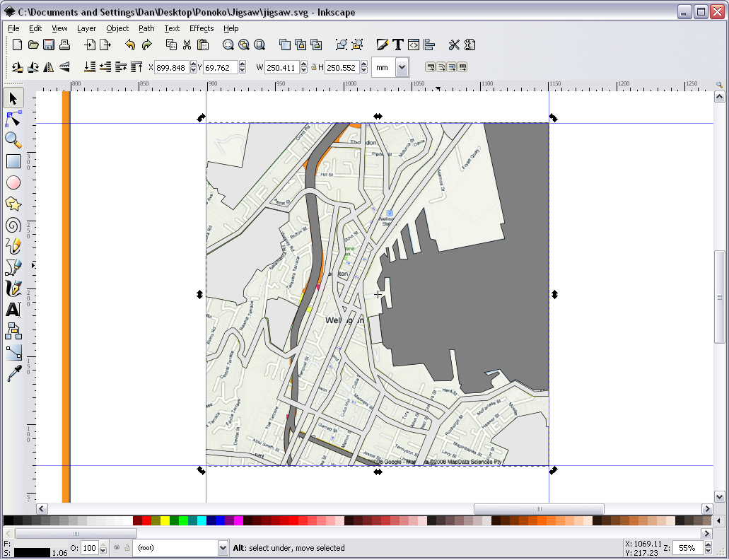Print the document

coord(64,45)
